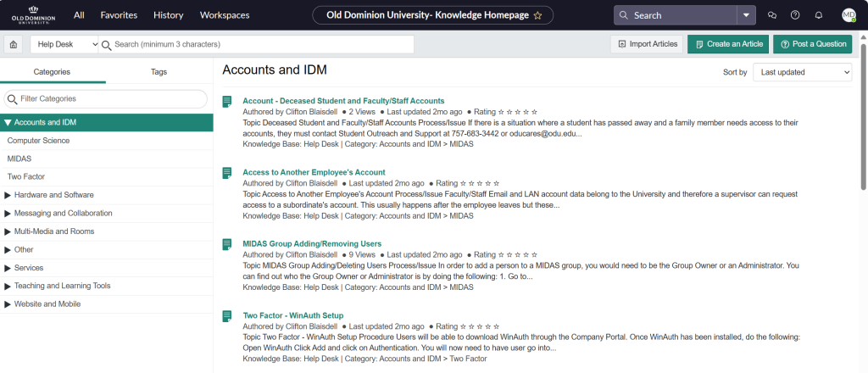Open the All menu

[x=79, y=15]
